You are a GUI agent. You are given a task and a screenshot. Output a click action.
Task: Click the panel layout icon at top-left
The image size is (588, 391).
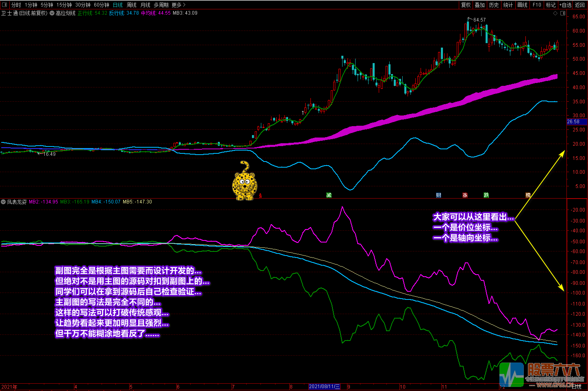pyautogui.click(x=4, y=5)
